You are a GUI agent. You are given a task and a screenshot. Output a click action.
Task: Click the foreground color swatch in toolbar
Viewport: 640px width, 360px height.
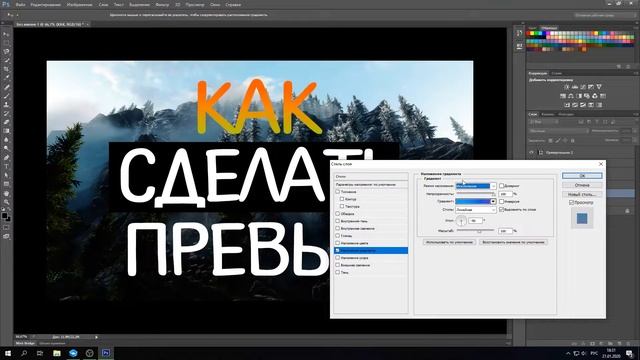pyautogui.click(x=4, y=215)
